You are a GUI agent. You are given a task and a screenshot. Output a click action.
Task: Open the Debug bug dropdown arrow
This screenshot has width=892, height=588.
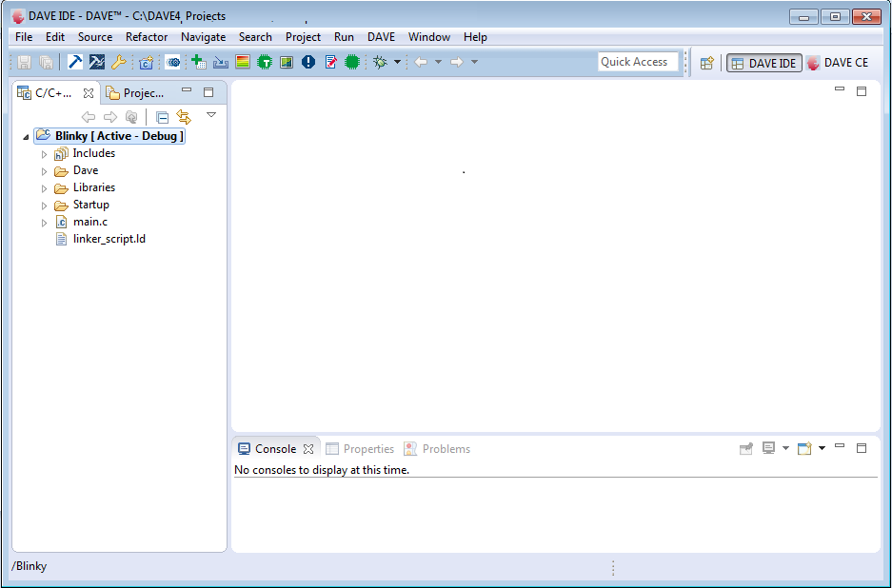[x=397, y=62]
